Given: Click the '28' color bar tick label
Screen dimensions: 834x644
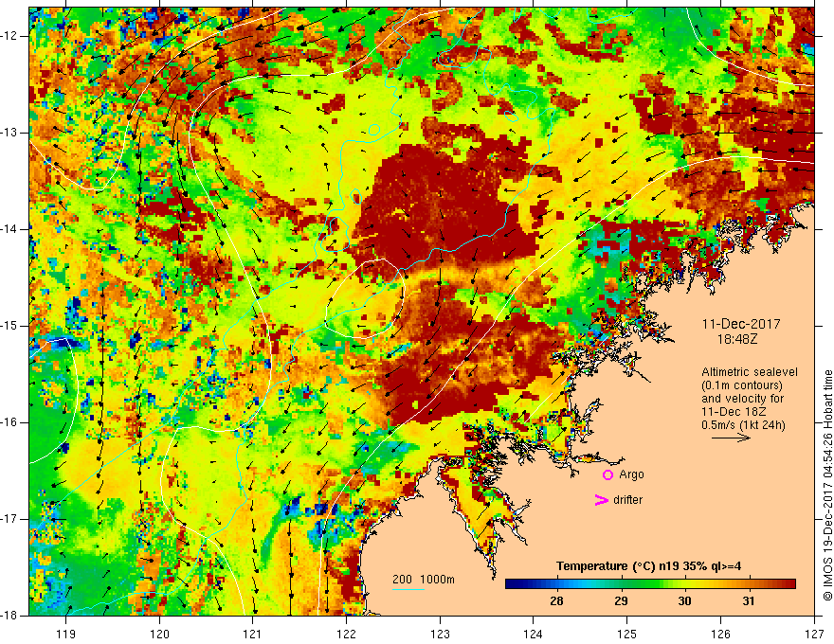Looking at the screenshot, I should (556, 601).
